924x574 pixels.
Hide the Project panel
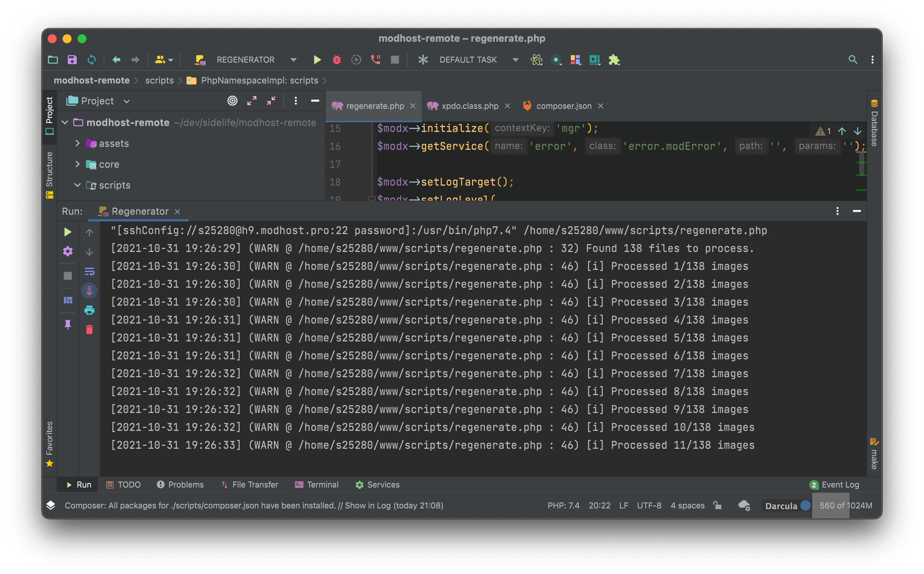(x=315, y=101)
